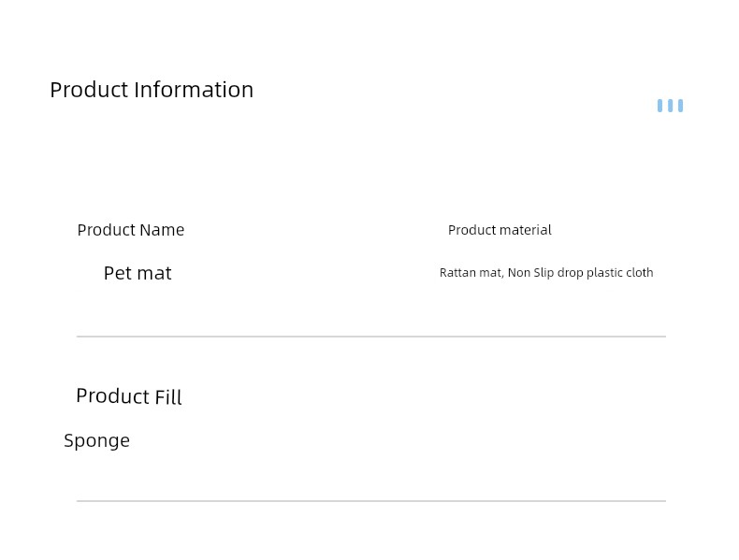Viewport: 739px width, 560px height.
Task: Click Rattan mat, Non Slip description text
Action: pyautogui.click(x=546, y=273)
